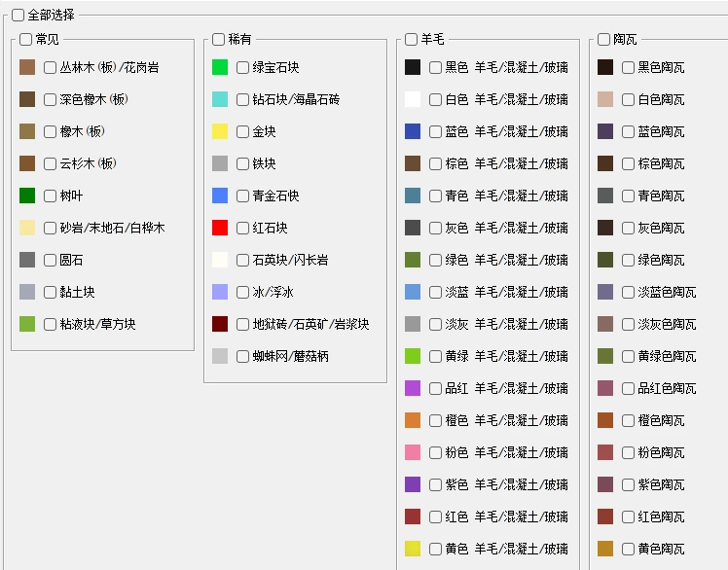Select 砂岩/末地石/白桦木 checkbox
Image resolution: width=728 pixels, height=570 pixels.
(51, 228)
